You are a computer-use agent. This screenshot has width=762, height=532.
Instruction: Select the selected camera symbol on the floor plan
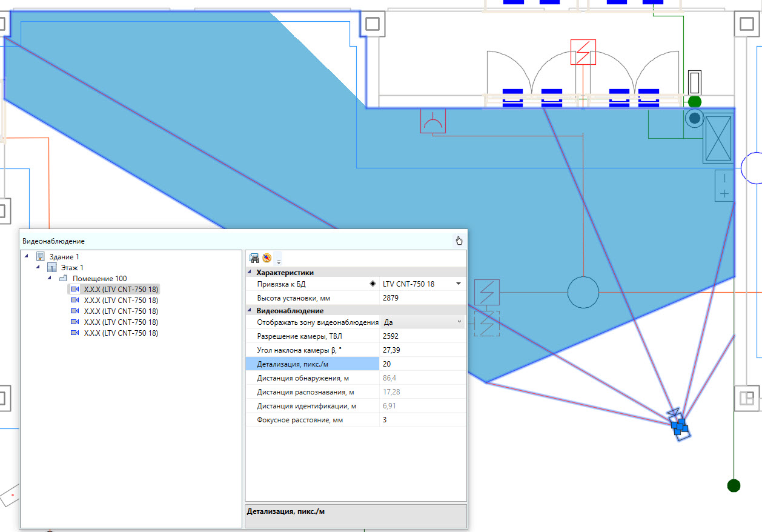point(680,427)
